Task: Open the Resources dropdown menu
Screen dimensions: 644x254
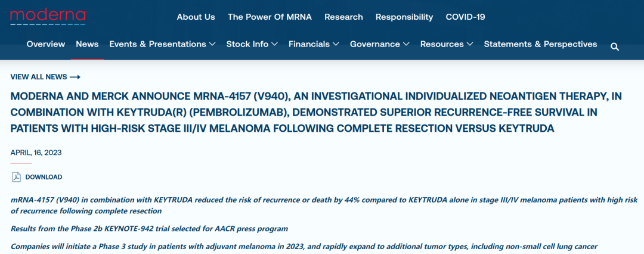Action: pos(447,44)
